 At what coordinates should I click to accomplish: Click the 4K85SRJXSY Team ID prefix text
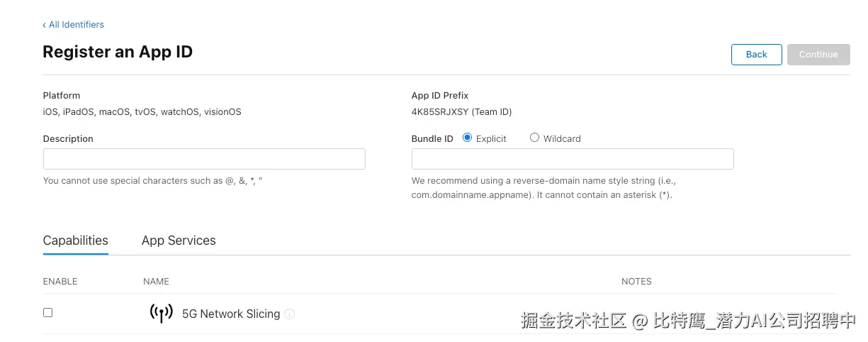(461, 112)
